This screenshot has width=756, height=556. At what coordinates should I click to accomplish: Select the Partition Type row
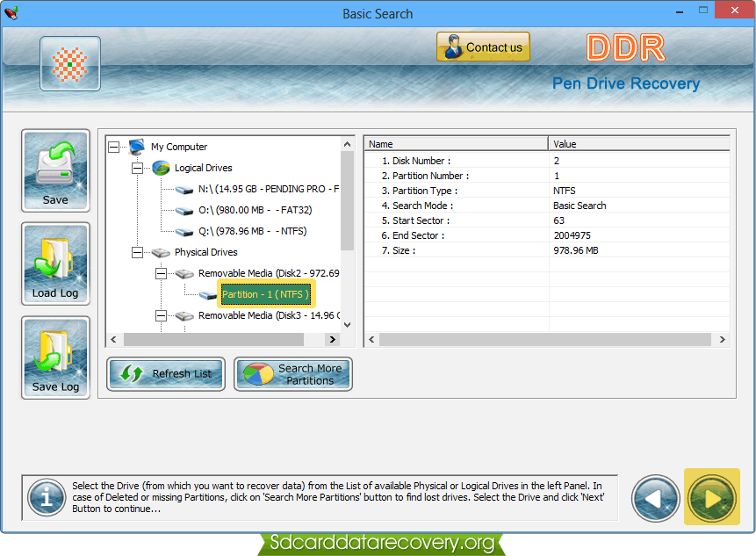click(547, 191)
